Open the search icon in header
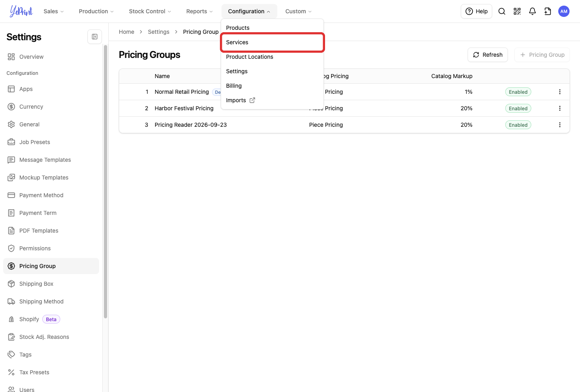Screen dimensions: 580x392 (502, 11)
